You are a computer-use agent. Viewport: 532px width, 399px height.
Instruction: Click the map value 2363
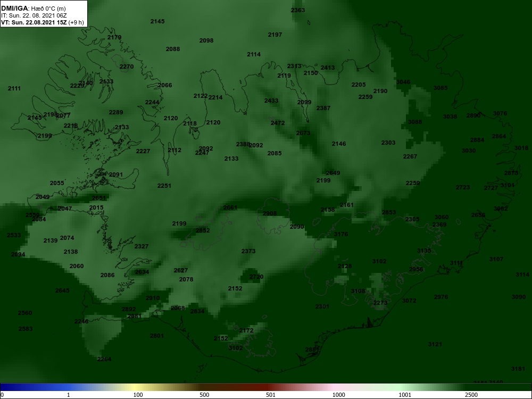pos(298,10)
